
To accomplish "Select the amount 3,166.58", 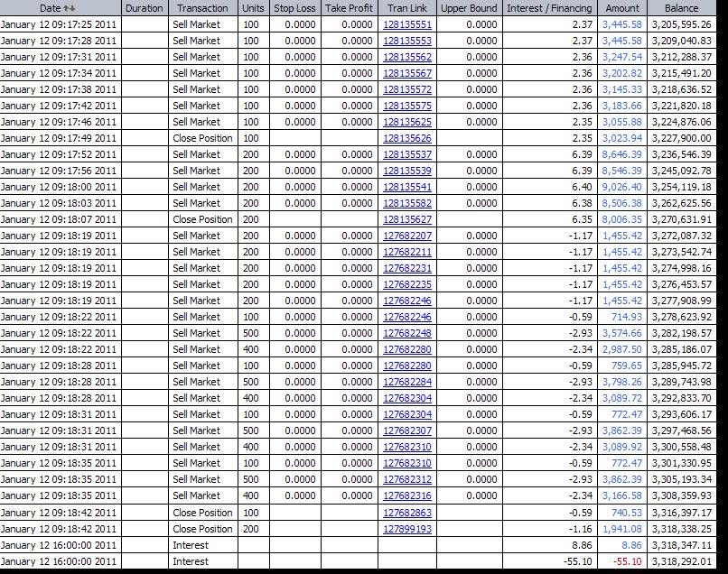I will [x=622, y=495].
